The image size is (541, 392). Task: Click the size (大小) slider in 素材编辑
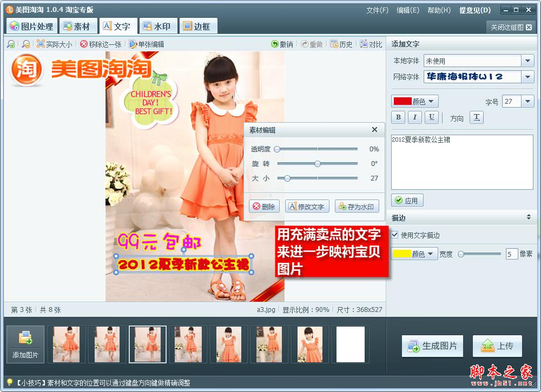317,178
